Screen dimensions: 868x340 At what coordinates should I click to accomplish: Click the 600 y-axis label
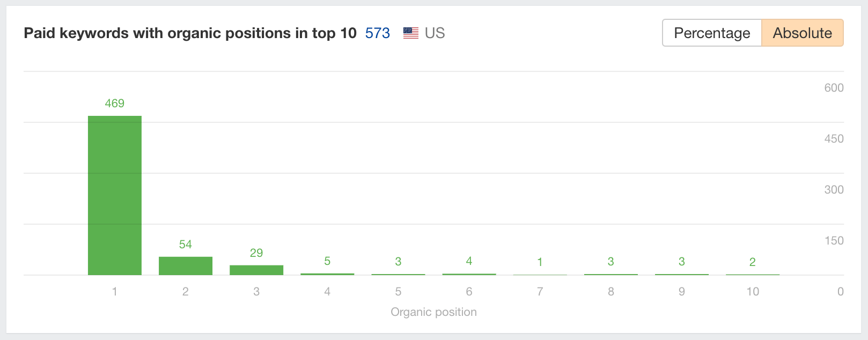pyautogui.click(x=834, y=88)
